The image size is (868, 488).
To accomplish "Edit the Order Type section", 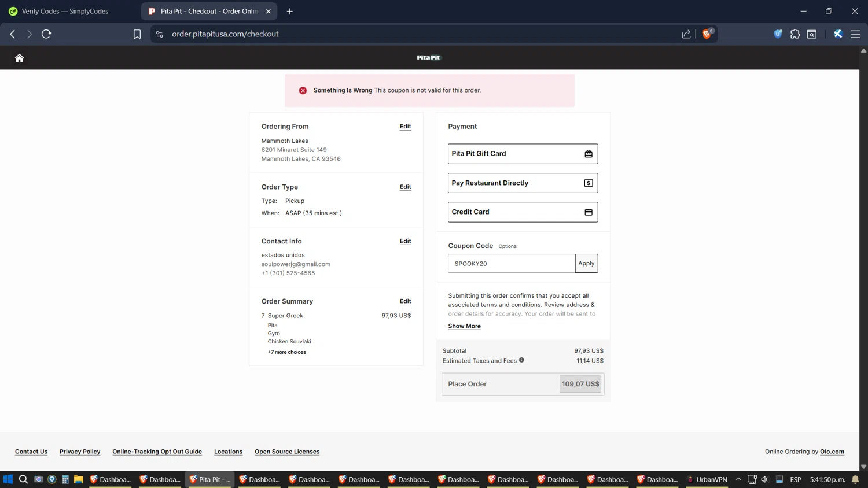I will 405,187.
